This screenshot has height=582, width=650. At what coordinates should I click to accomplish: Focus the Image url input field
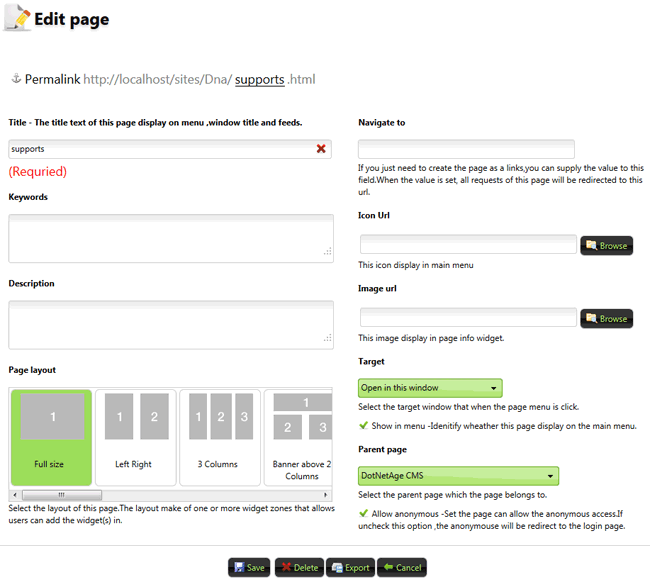[x=468, y=317]
